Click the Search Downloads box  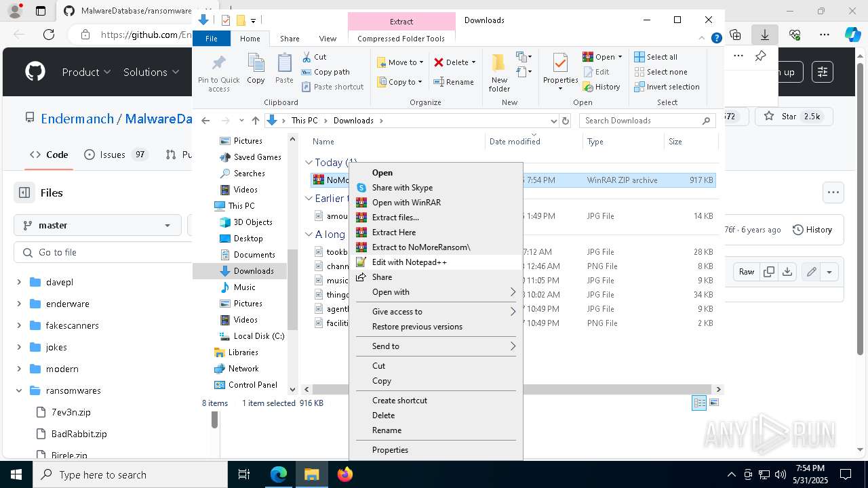648,121
